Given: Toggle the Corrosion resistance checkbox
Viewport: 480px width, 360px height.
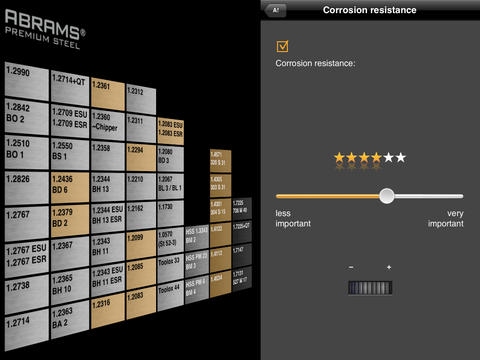Looking at the screenshot, I should [x=282, y=46].
